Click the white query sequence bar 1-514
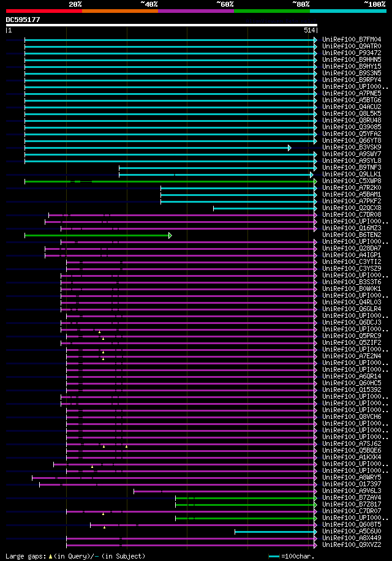Image resolution: width=392 pixels, height=561 pixels. point(161,25)
